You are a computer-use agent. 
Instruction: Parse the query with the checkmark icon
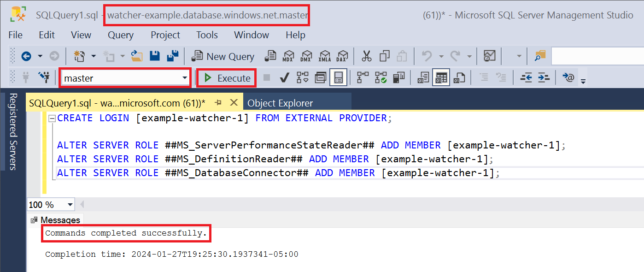tap(284, 77)
